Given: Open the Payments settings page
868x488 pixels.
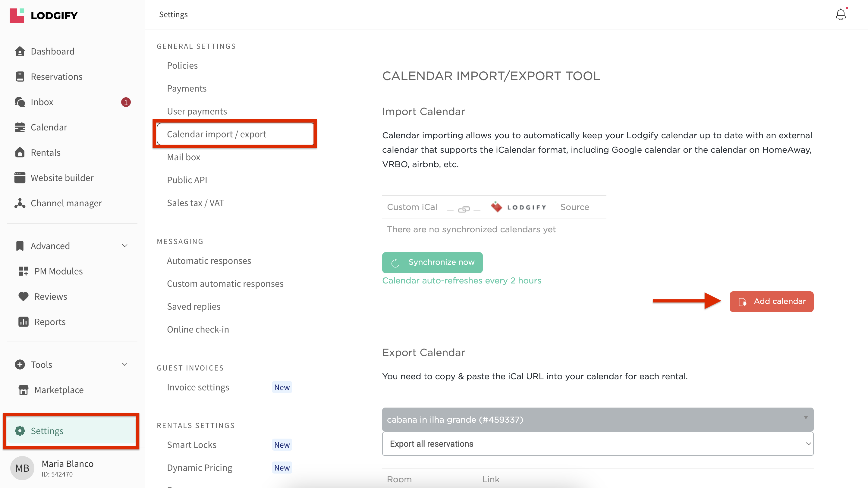Looking at the screenshot, I should pos(186,88).
